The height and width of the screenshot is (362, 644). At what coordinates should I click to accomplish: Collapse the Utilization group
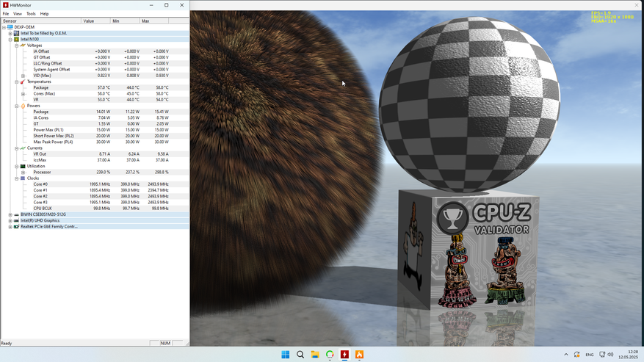(x=17, y=167)
